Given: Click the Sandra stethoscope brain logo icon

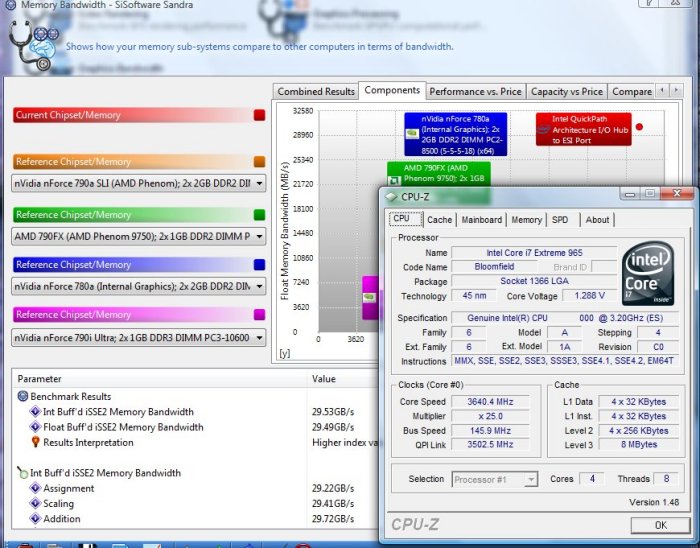Looking at the screenshot, I should pos(33,46).
